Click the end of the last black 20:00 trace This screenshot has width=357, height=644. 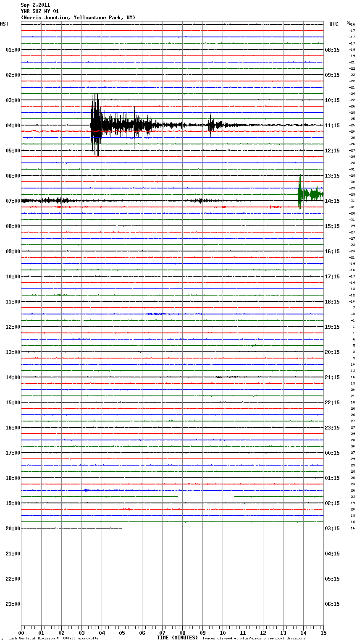click(x=121, y=528)
